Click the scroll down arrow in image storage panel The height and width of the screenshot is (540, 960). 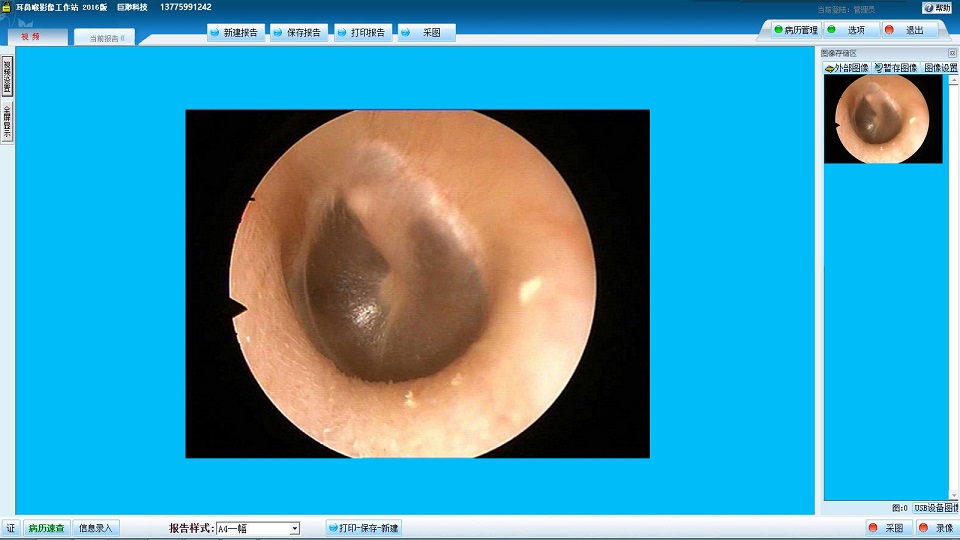953,495
